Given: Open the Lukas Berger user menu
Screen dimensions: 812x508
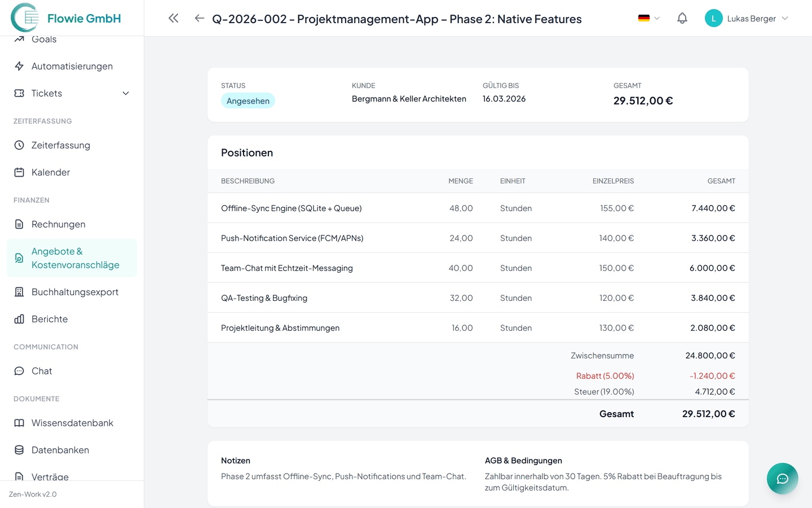Looking at the screenshot, I should (747, 19).
